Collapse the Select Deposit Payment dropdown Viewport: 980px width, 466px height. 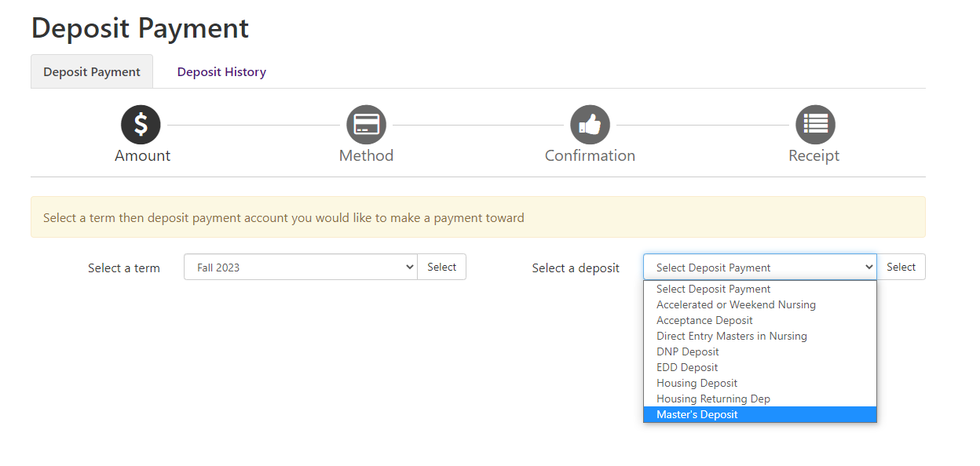[x=760, y=267]
